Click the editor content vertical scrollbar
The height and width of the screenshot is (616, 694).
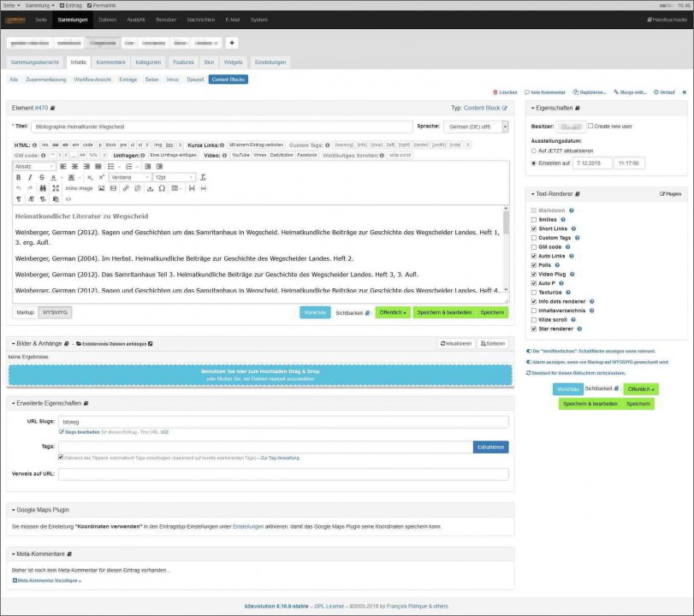[506, 248]
